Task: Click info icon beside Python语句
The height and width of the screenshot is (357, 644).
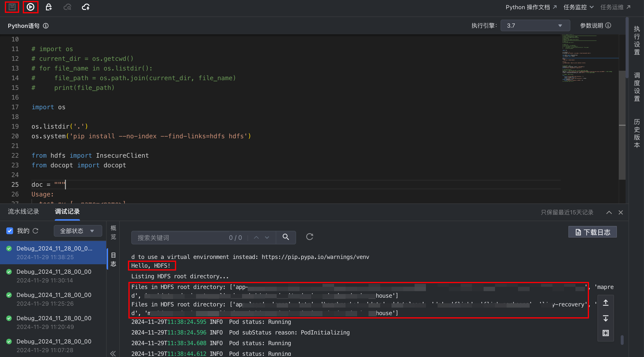Action: (46, 26)
